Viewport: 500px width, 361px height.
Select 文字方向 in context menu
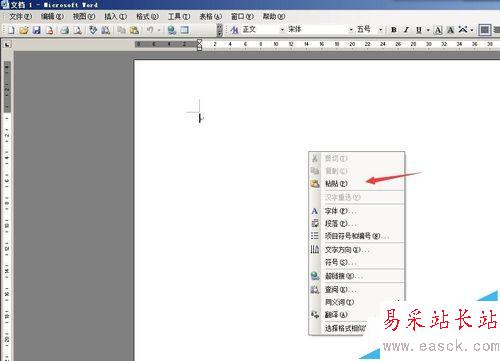tap(357, 250)
